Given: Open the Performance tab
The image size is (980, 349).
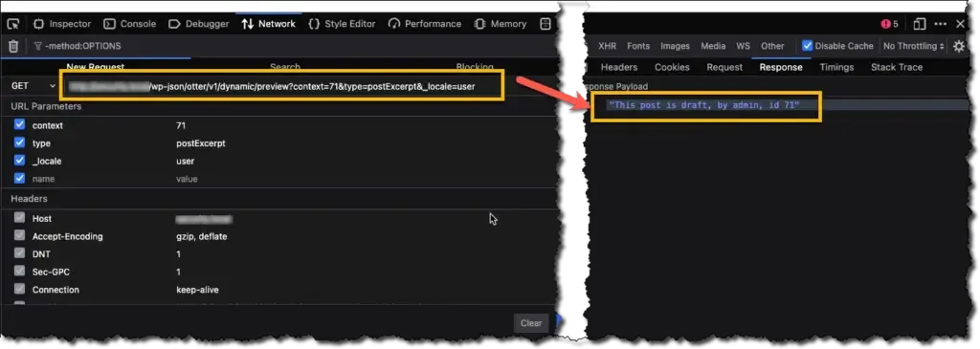Looking at the screenshot, I should [x=425, y=24].
